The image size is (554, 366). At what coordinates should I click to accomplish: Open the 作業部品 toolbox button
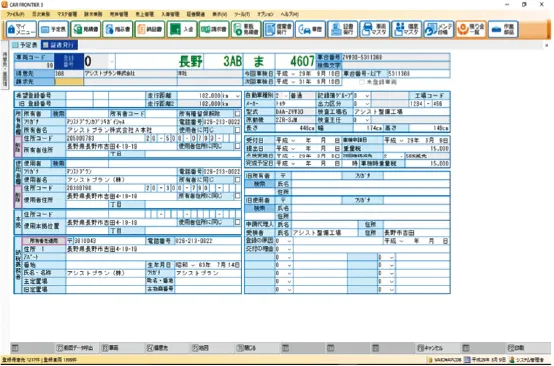tap(503, 29)
